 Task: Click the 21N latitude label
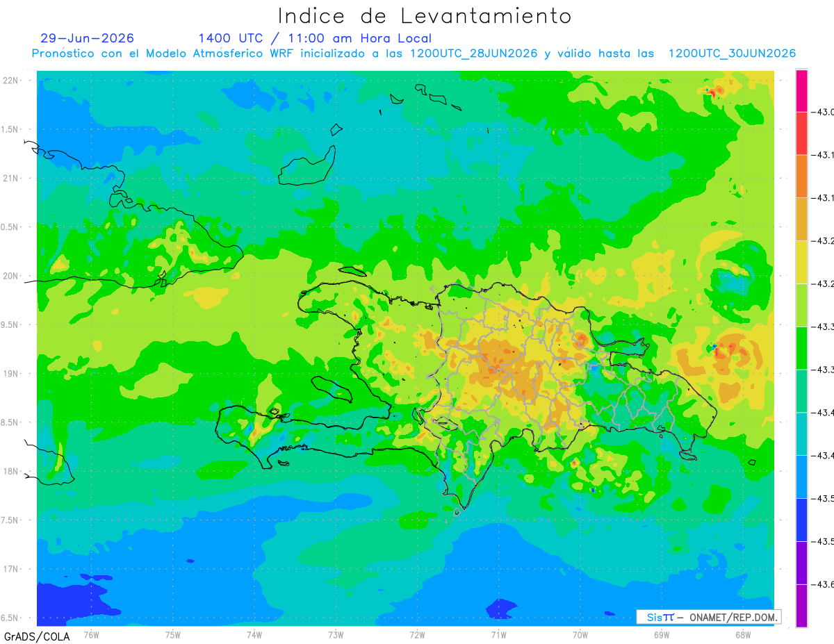pyautogui.click(x=12, y=179)
